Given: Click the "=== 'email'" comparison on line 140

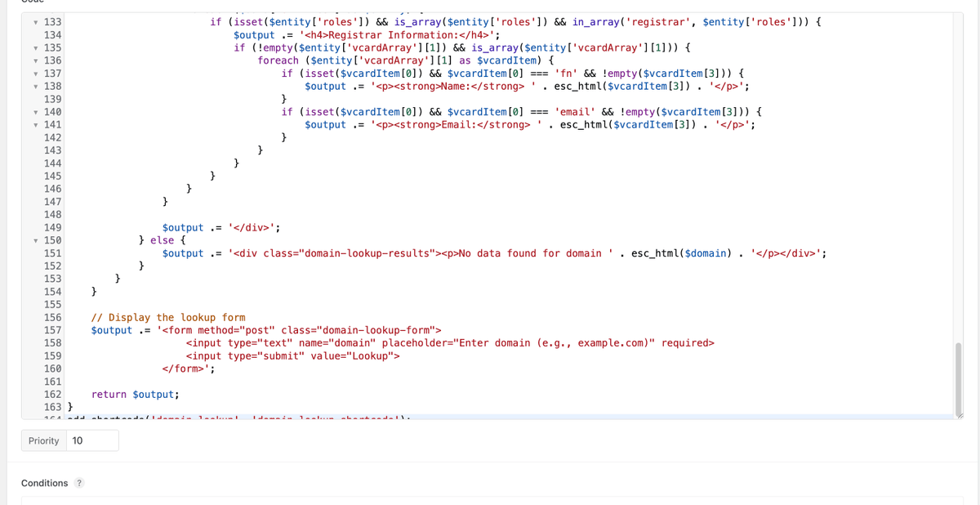Looking at the screenshot, I should coord(563,112).
